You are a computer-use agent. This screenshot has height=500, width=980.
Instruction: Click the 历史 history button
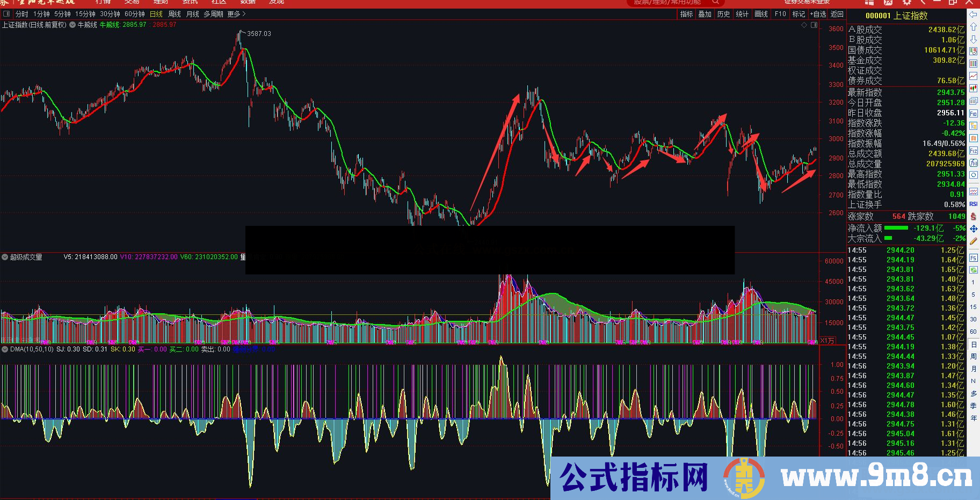click(724, 14)
